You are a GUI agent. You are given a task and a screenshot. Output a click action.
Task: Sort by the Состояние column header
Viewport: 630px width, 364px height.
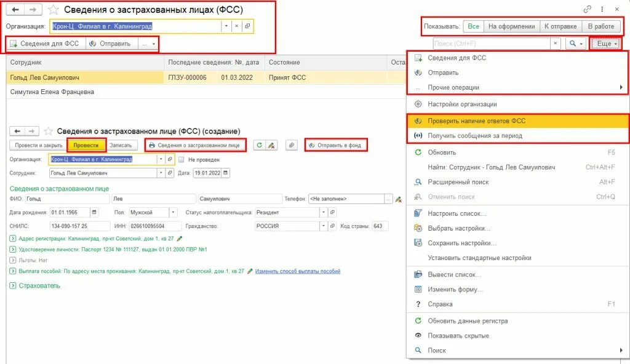tap(326, 62)
